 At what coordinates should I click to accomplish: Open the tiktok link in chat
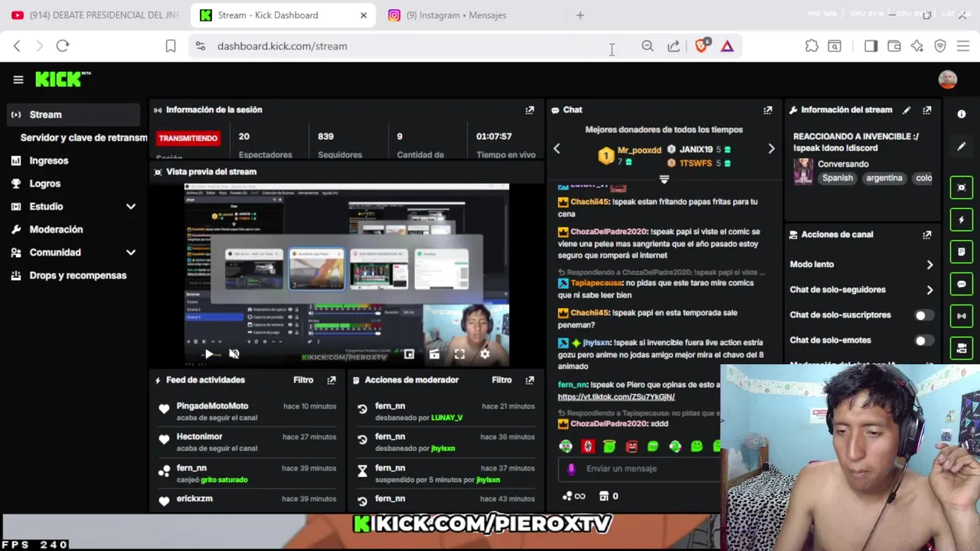click(616, 397)
